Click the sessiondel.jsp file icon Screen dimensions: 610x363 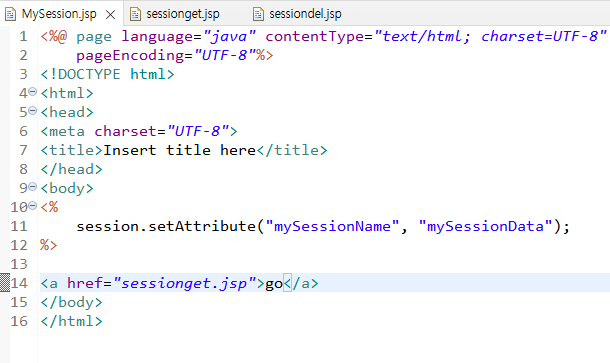[258, 14]
